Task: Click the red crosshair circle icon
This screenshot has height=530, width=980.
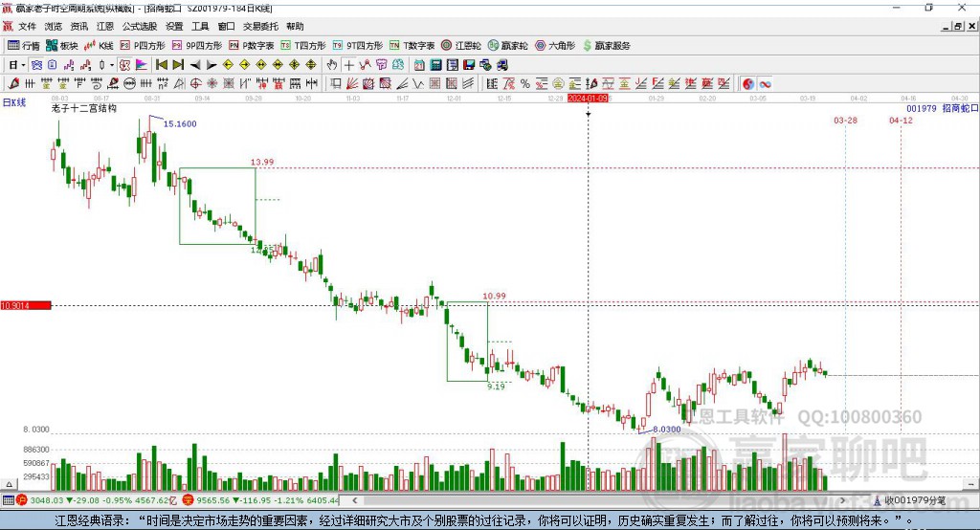Action: point(195,83)
